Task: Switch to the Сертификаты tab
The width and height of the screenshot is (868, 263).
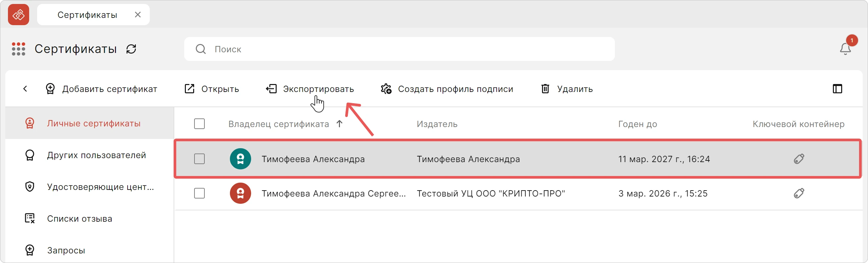Action: coord(93,15)
